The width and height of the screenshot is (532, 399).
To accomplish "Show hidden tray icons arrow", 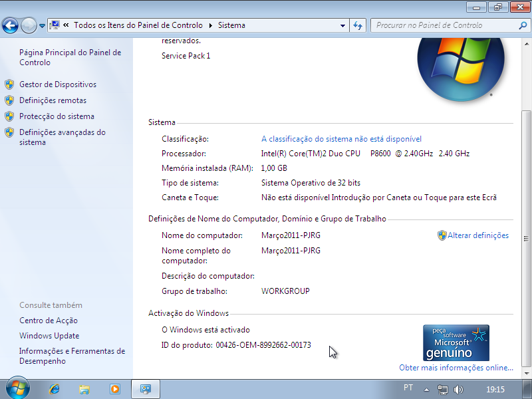I will click(x=426, y=390).
